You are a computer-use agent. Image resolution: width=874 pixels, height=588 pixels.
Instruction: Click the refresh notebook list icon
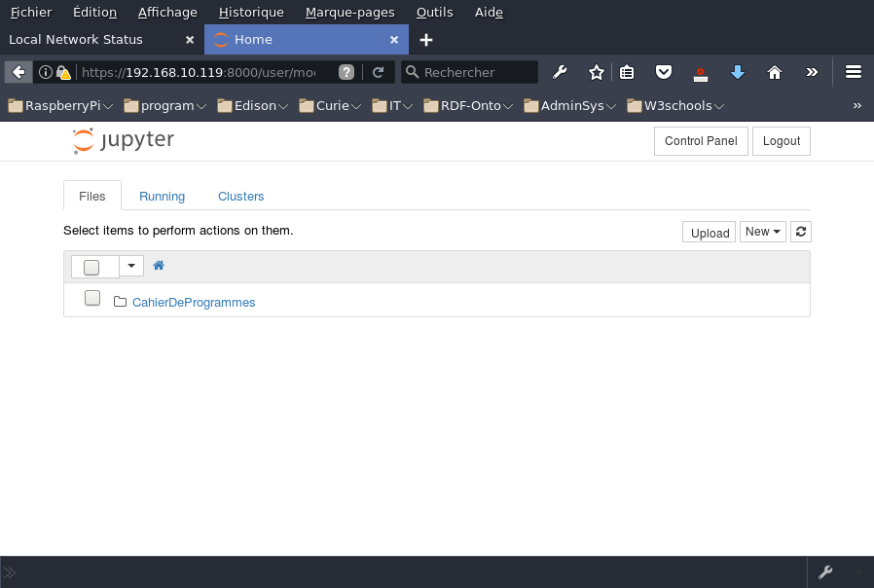[x=800, y=232]
